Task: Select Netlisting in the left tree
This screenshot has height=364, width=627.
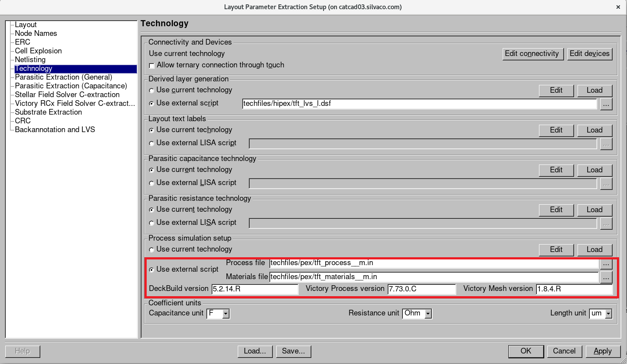Action: 30,59
